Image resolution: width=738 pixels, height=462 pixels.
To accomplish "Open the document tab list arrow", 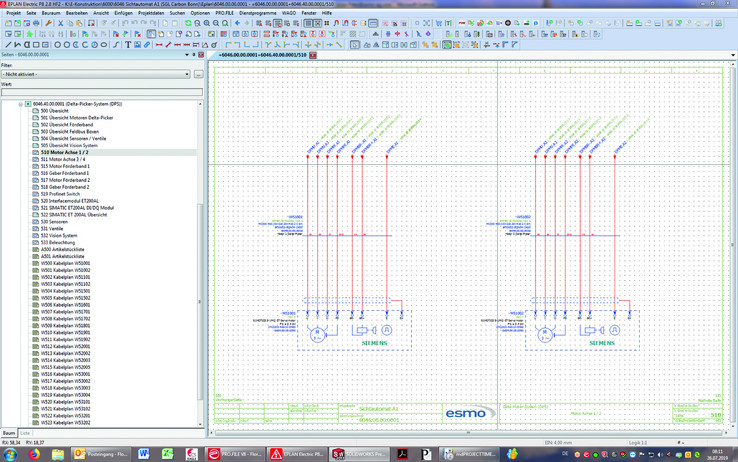I will (x=733, y=55).
